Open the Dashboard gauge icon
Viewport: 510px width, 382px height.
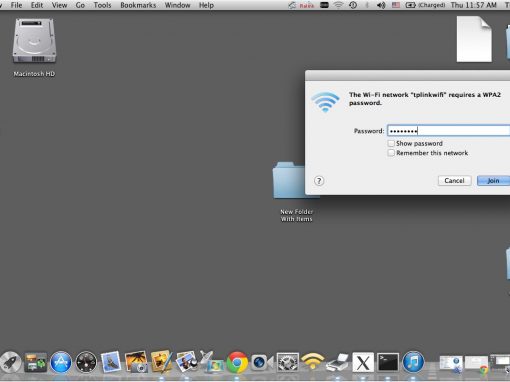(86, 362)
